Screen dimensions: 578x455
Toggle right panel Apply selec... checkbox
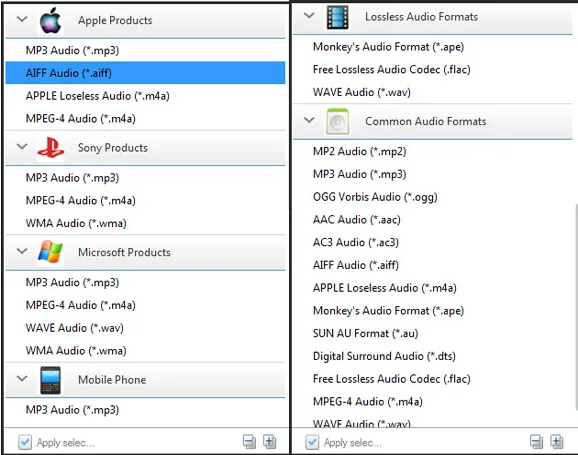312,442
